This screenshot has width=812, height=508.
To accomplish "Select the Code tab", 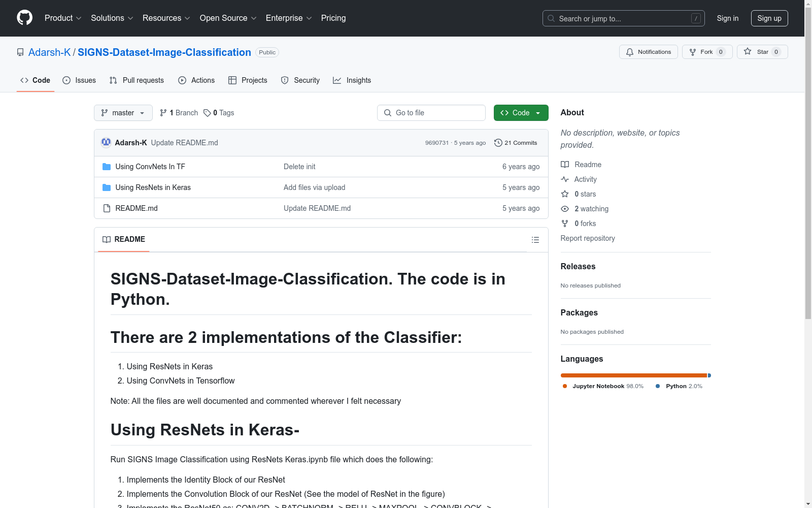I will click(36, 80).
